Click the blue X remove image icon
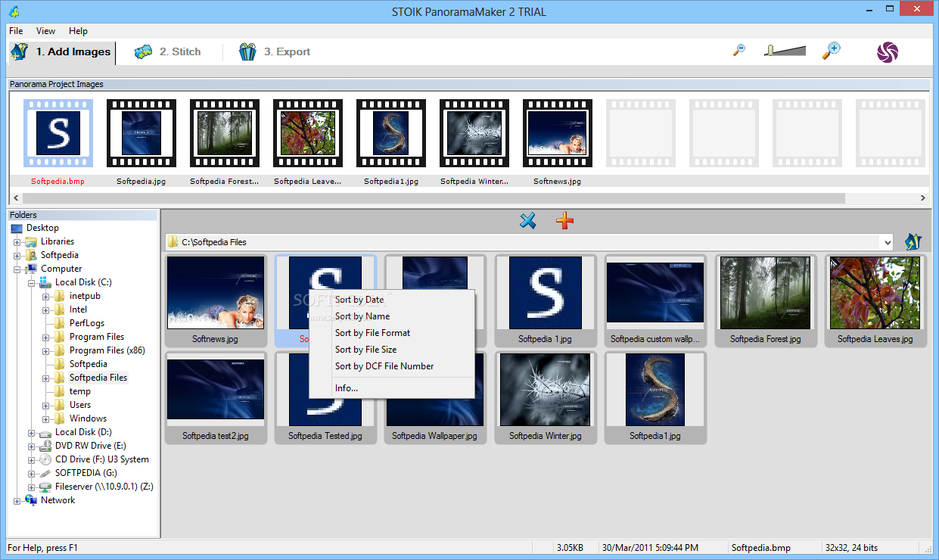Image resolution: width=939 pixels, height=560 pixels. click(x=528, y=221)
